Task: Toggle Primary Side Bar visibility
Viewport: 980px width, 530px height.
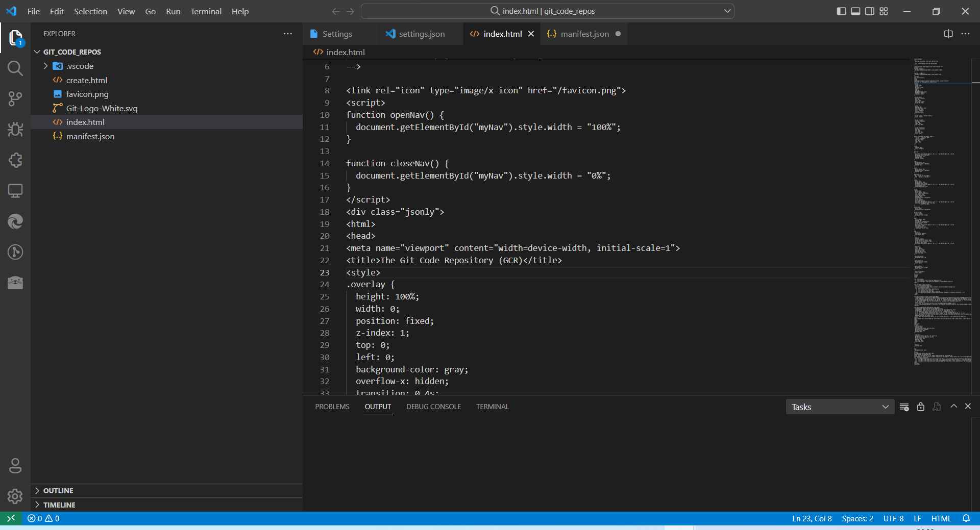Action: tap(842, 11)
